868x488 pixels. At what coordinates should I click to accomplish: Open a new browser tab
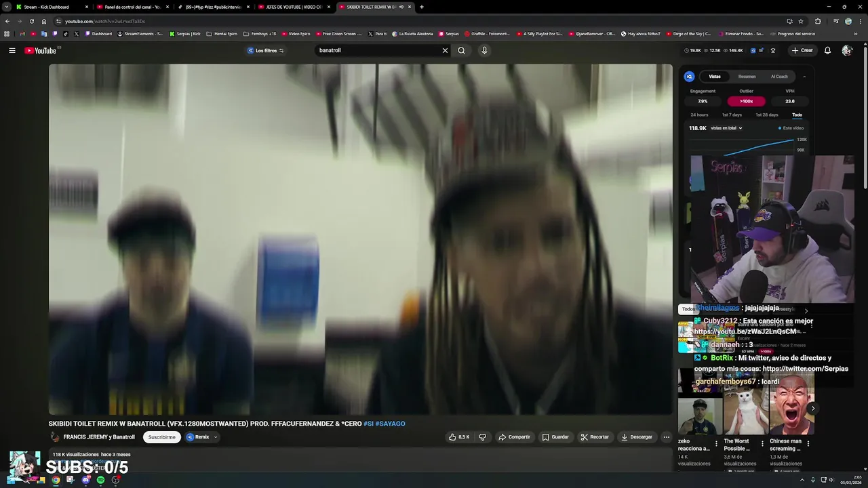pyautogui.click(x=422, y=7)
